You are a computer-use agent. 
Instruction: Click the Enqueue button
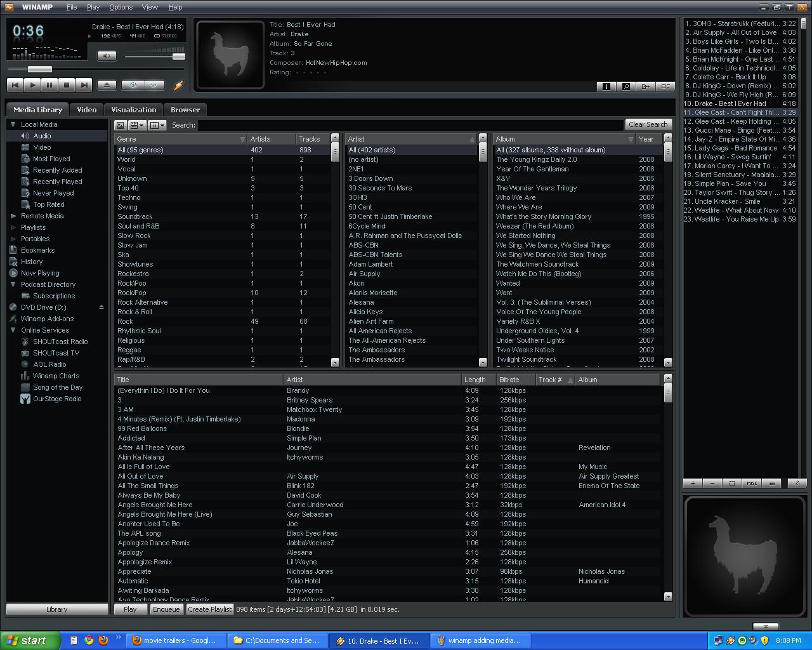(166, 609)
